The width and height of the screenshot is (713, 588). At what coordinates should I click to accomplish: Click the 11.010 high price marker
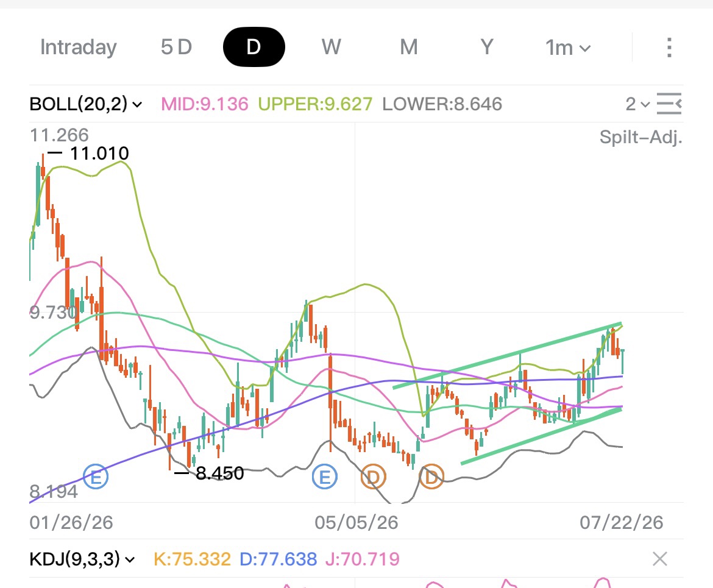(99, 154)
